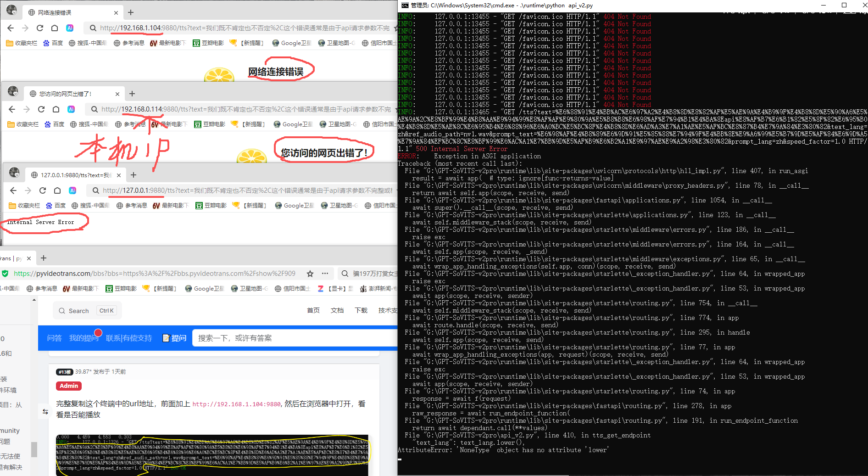Click the 联系|有偿支持 link
The image size is (868, 476).
(129, 338)
